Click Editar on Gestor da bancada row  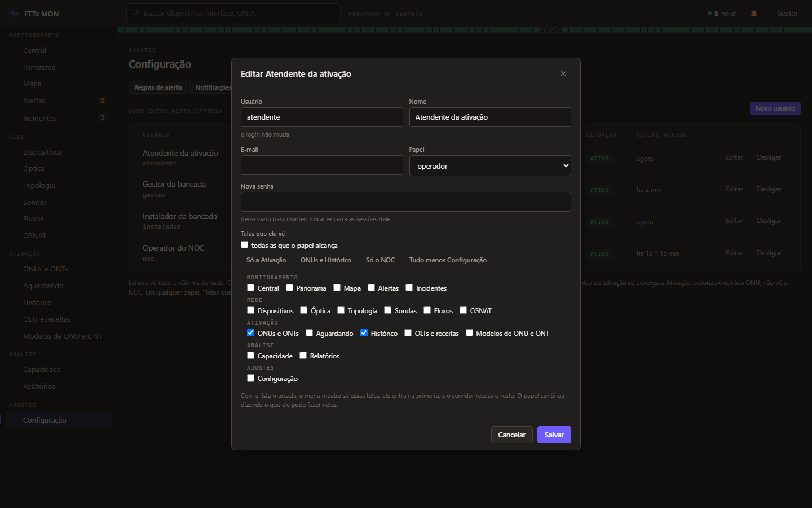coord(734,189)
